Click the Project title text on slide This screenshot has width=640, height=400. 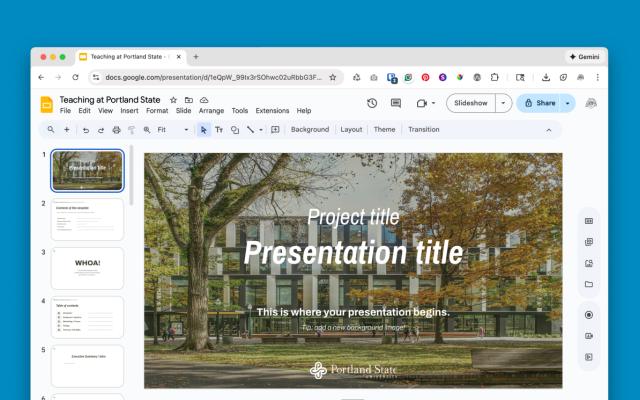click(x=353, y=217)
